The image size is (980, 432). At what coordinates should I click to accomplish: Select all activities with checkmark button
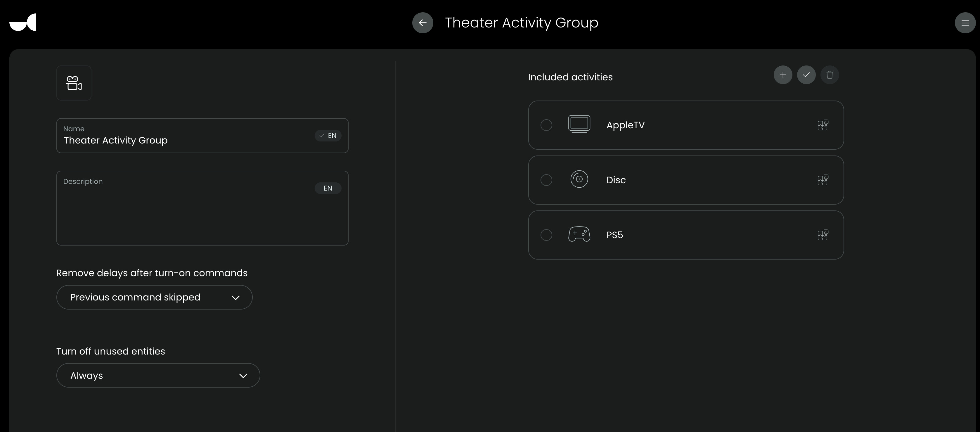(x=806, y=75)
